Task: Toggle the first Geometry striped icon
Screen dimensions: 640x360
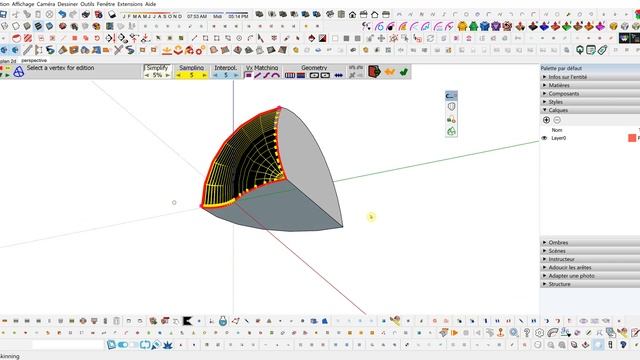Action: (x=290, y=76)
